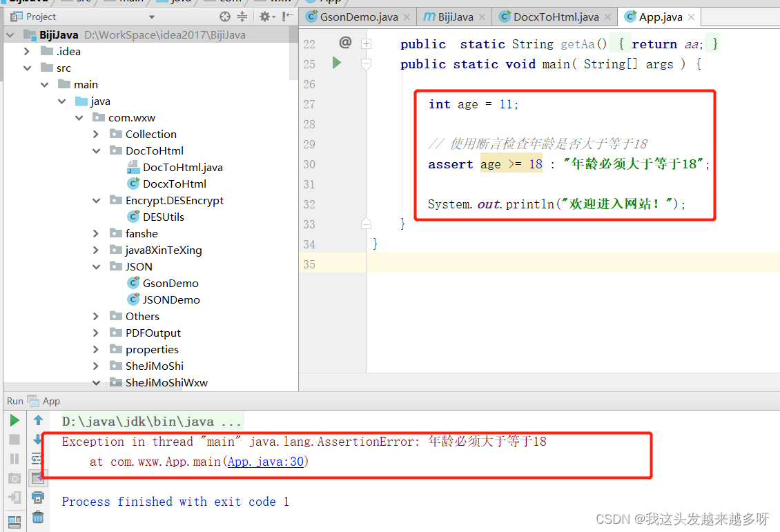780x532 pixels.
Task: Rerun App with the green run button
Action: pyautogui.click(x=14, y=421)
